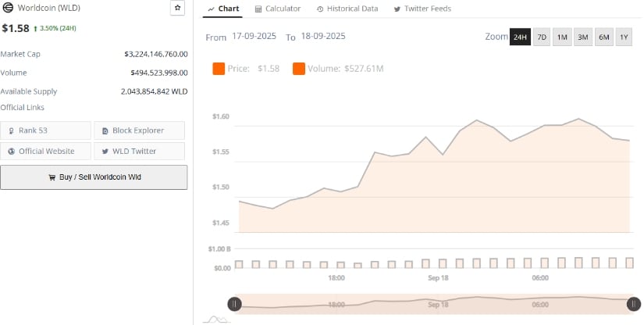Click the clock icon in Historical Data tab
This screenshot has height=325, width=644.
click(320, 9)
